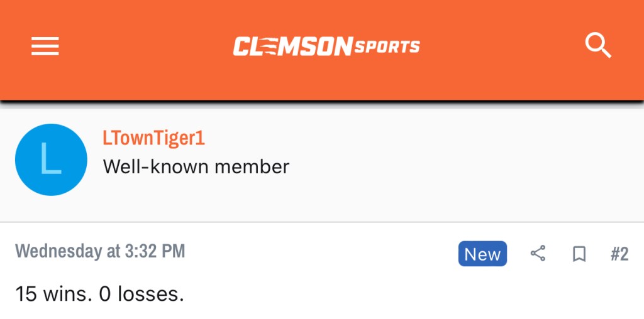The width and height of the screenshot is (644, 319).
Task: Open the hamburger navigation menu
Action: 45,46
